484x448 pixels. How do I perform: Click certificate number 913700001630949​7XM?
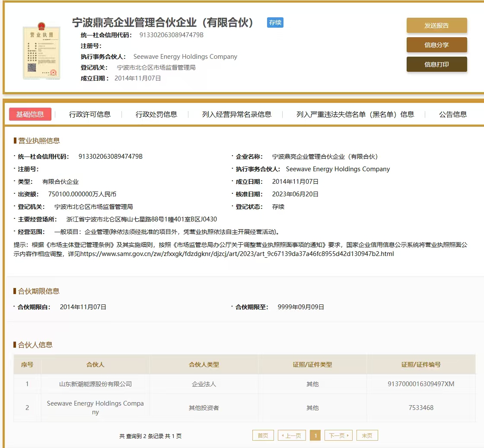421,384
